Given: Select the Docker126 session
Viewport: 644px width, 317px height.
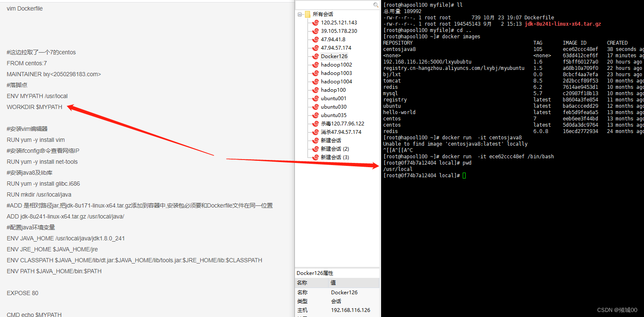Looking at the screenshot, I should 334,56.
